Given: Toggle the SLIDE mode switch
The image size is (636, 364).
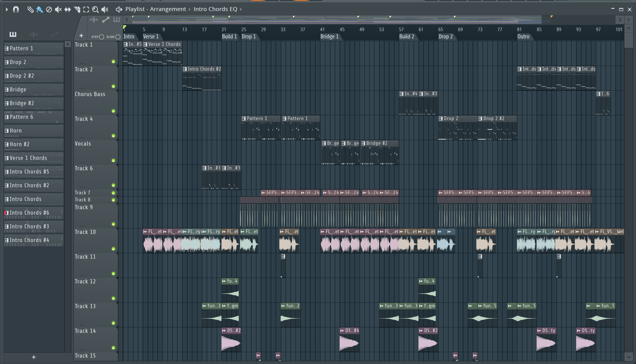Looking at the screenshot, I should tap(118, 37).
